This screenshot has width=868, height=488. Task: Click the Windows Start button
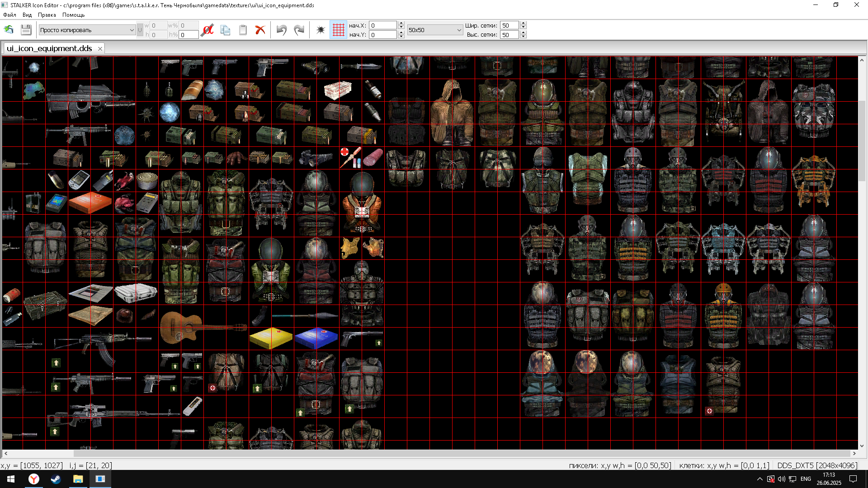[11, 479]
